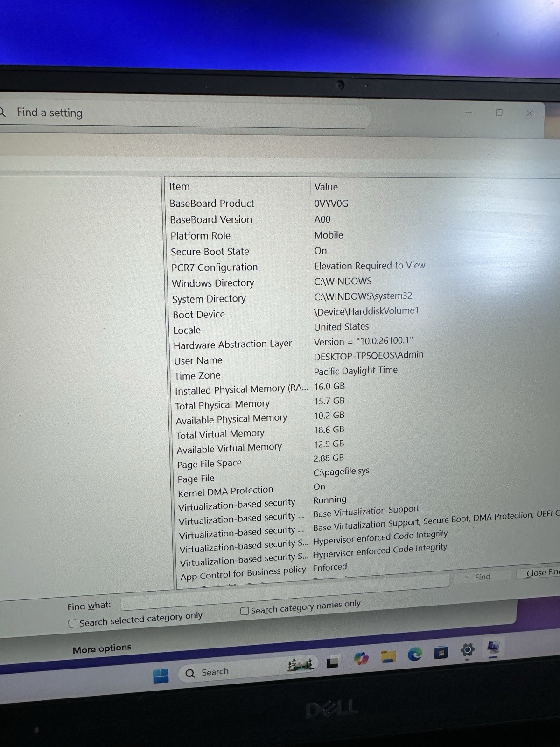Click the value United States

coord(341,327)
